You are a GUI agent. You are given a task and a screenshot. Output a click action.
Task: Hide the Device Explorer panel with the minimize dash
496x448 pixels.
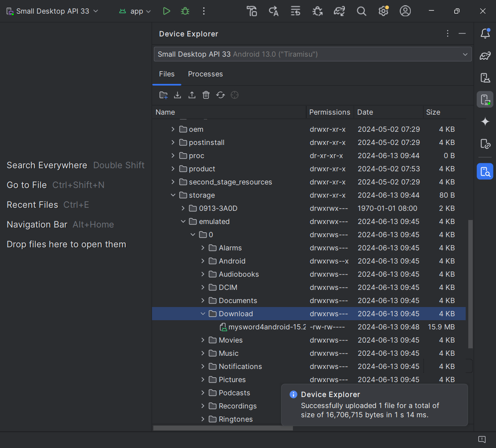(x=462, y=33)
